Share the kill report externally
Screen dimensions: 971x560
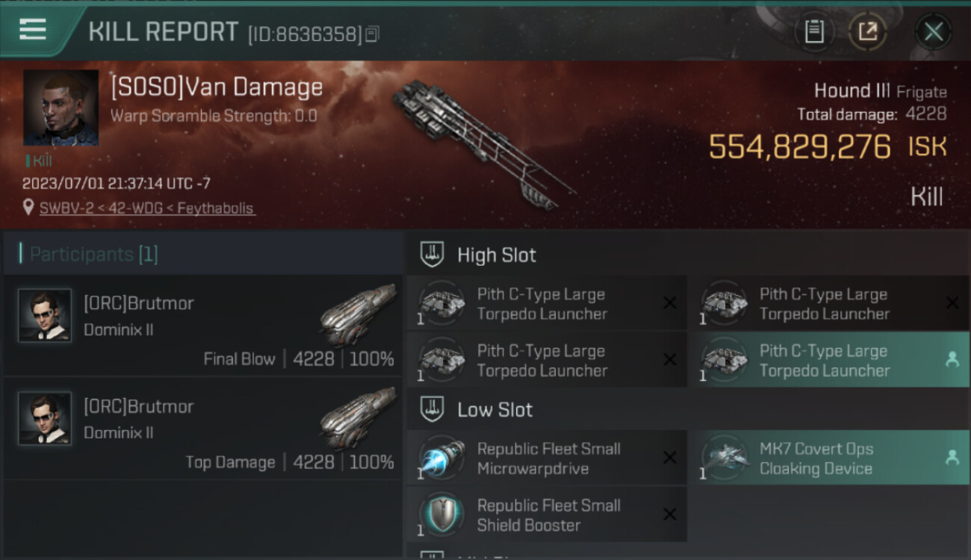(x=867, y=31)
